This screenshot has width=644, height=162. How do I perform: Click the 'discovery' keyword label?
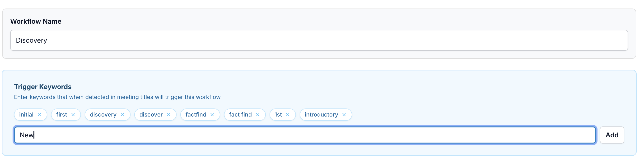tap(103, 115)
